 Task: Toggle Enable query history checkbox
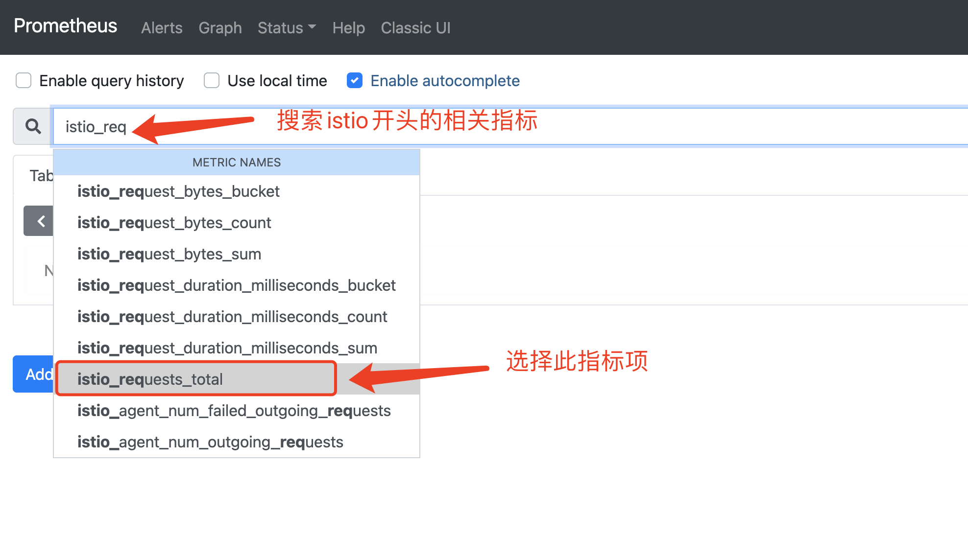click(24, 80)
